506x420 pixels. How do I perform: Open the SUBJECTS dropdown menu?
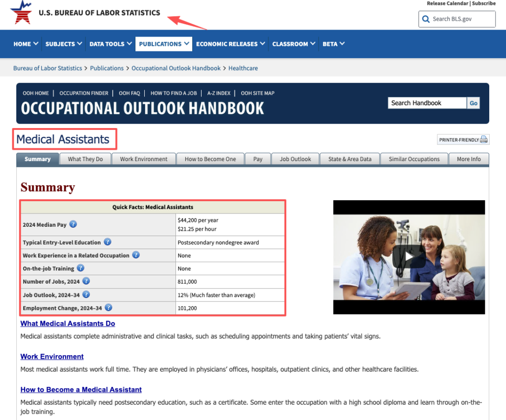click(63, 43)
